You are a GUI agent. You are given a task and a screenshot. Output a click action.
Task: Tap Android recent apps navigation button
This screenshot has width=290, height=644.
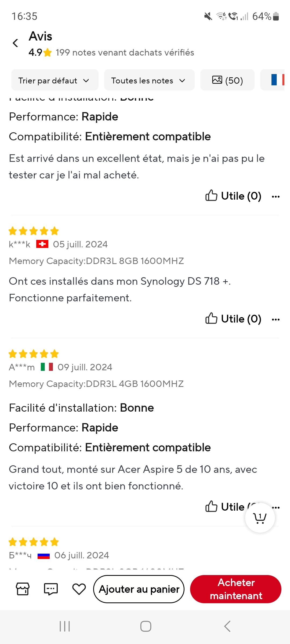pyautogui.click(x=65, y=626)
